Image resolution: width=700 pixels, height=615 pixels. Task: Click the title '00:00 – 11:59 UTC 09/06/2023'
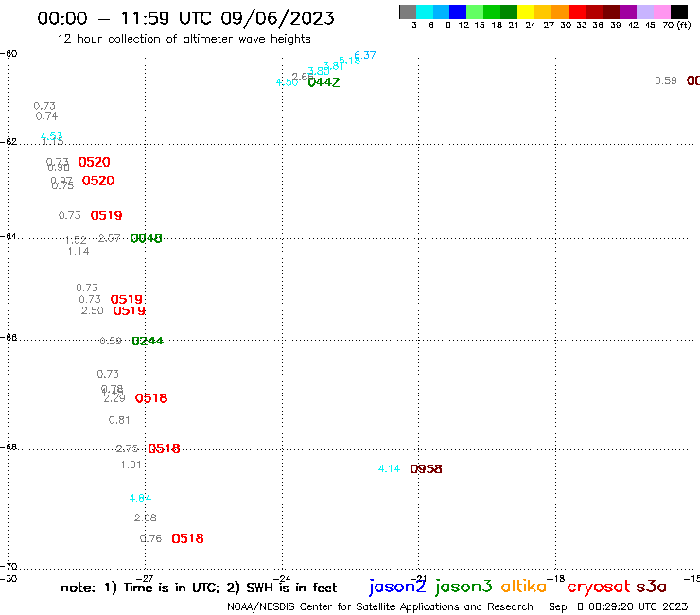(x=185, y=18)
